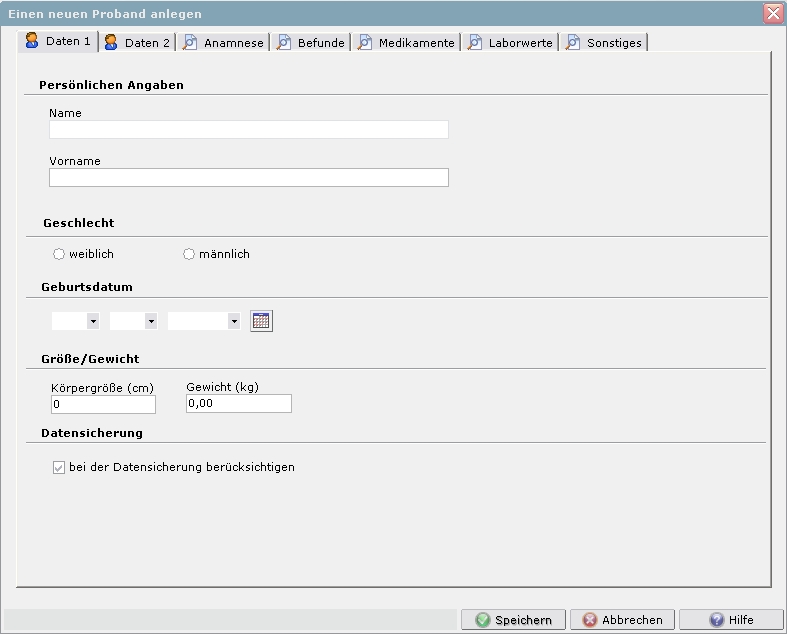Click into the Körpergröße (cm) field

click(x=102, y=404)
